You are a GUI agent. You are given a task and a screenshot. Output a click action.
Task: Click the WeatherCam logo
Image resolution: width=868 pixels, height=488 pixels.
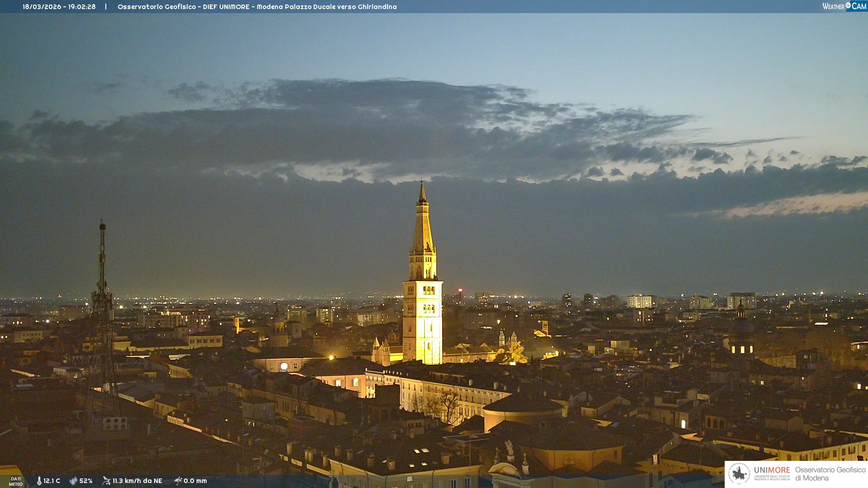844,6
